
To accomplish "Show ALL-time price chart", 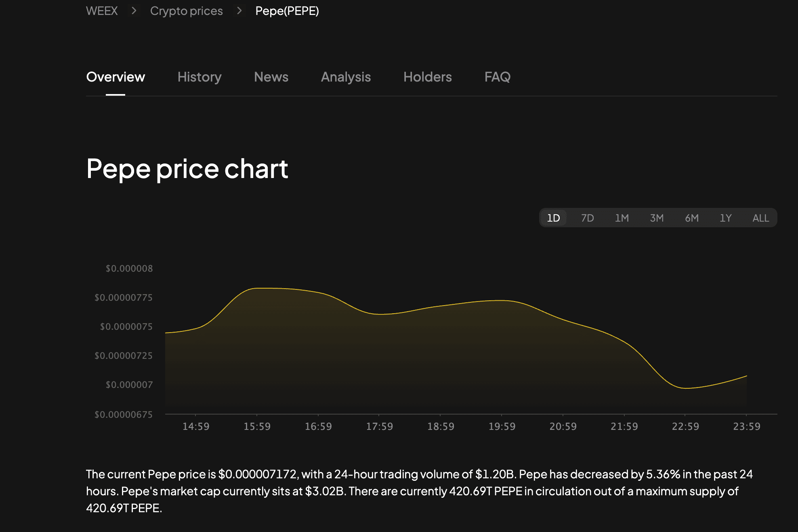I will [761, 218].
